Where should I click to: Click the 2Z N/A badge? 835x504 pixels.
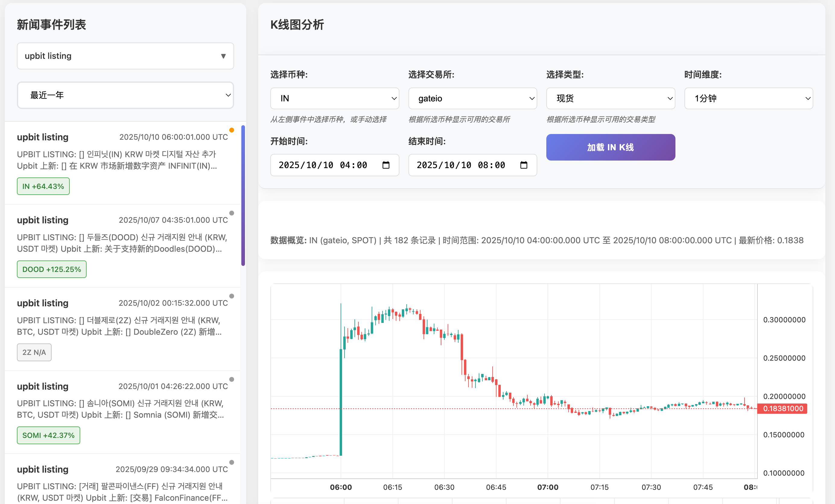(34, 352)
